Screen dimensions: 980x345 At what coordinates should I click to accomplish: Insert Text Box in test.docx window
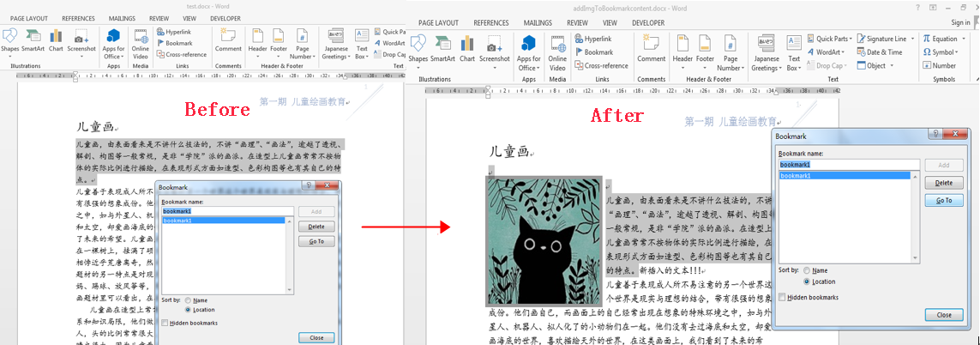pos(362,44)
